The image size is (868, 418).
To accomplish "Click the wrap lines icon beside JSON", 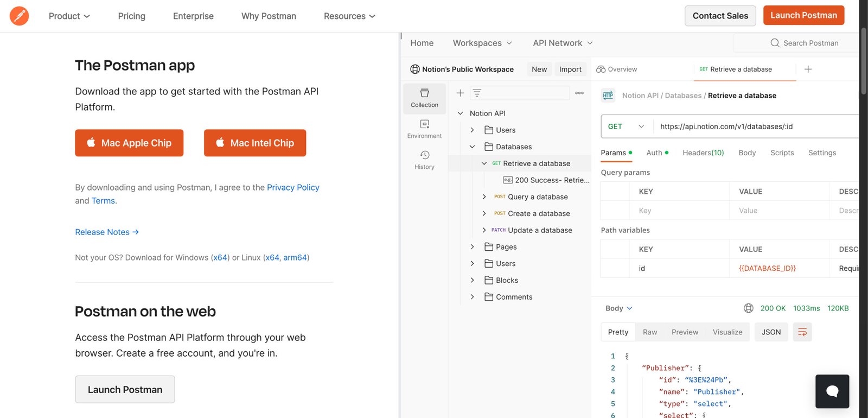I will point(802,332).
